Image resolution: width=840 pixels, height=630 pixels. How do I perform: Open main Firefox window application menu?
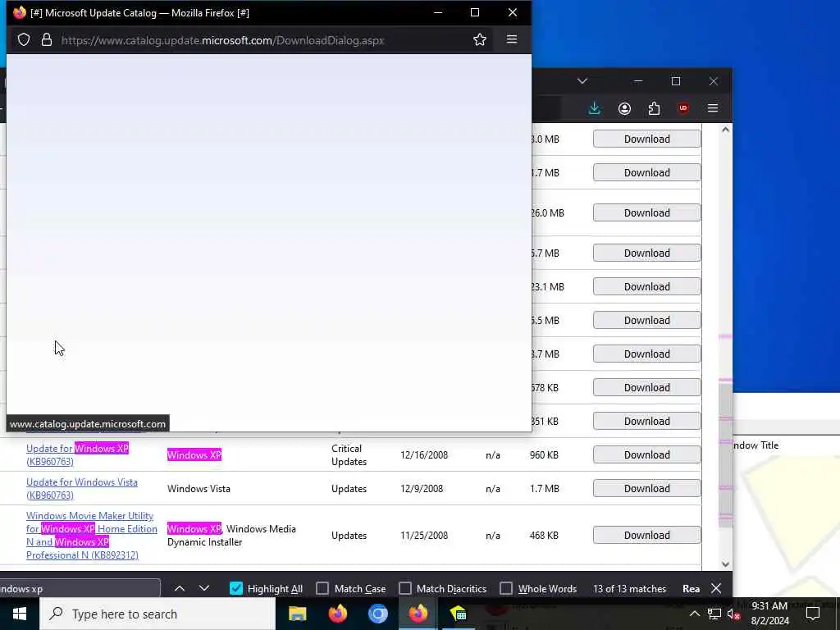pos(713,108)
